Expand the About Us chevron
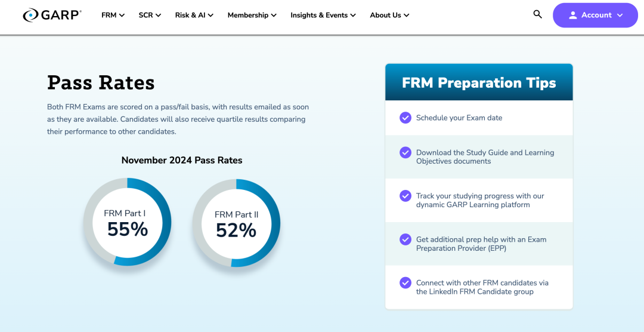 tap(407, 15)
